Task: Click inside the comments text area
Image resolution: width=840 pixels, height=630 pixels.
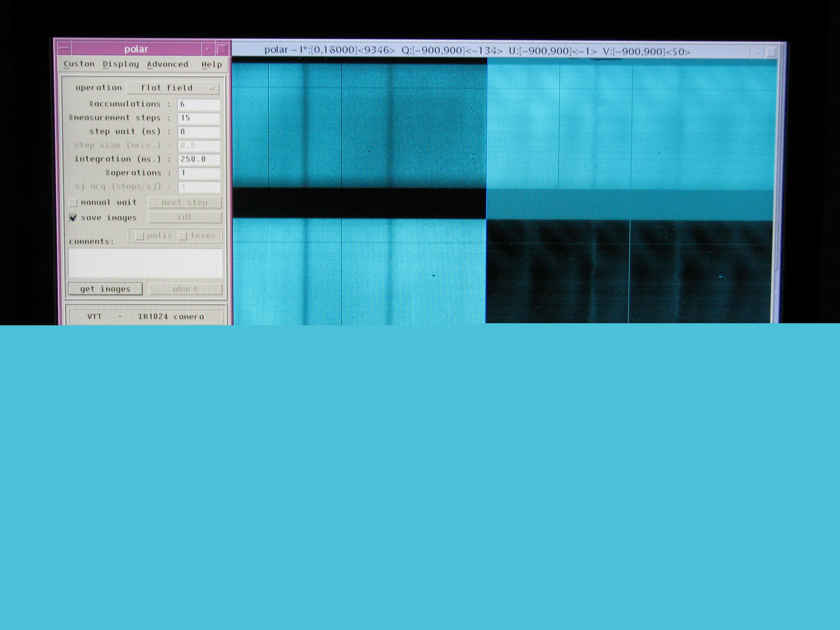Action: pos(145,263)
